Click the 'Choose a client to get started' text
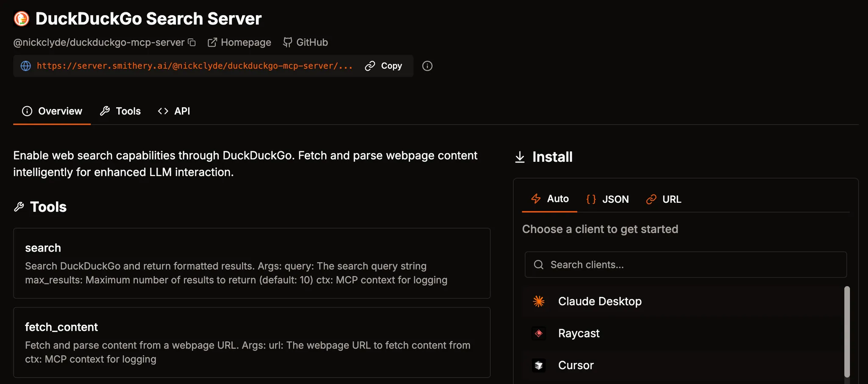868x384 pixels. [x=600, y=229]
